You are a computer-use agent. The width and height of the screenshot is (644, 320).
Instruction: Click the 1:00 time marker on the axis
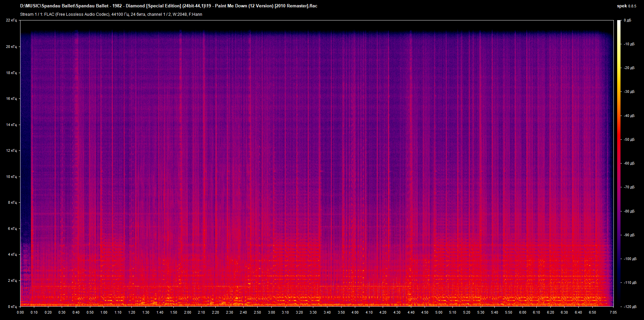click(x=104, y=312)
